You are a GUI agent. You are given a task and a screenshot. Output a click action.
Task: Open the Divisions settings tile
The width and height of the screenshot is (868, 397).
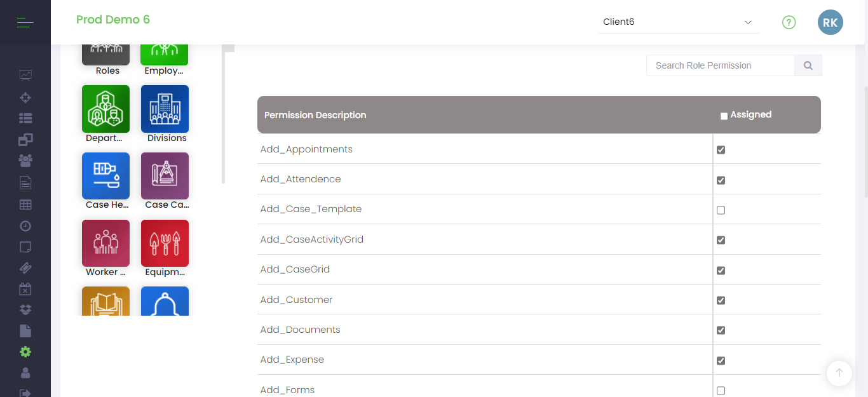[x=165, y=109]
